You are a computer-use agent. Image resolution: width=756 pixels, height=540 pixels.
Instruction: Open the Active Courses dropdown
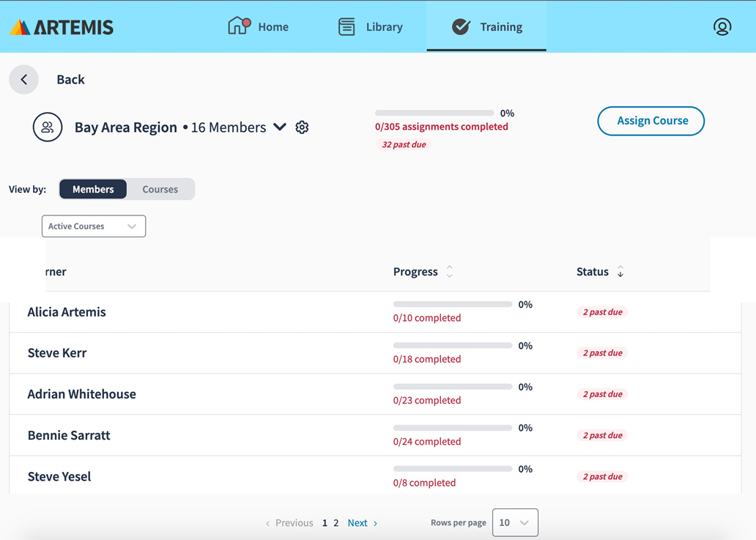[94, 226]
